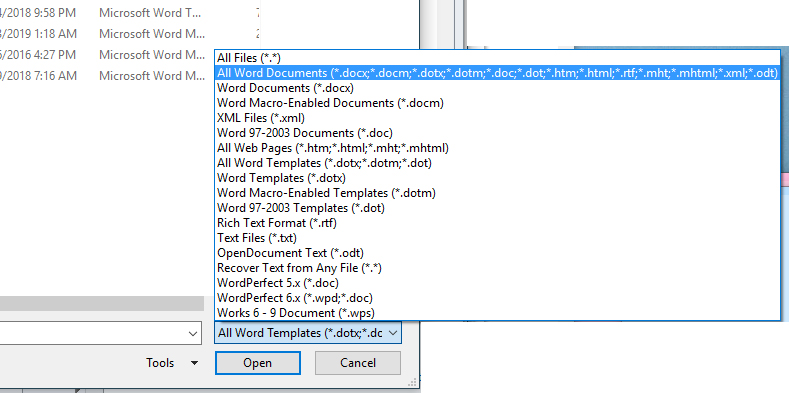Choose All Word Documents filter option
789x393 pixels.
497,73
